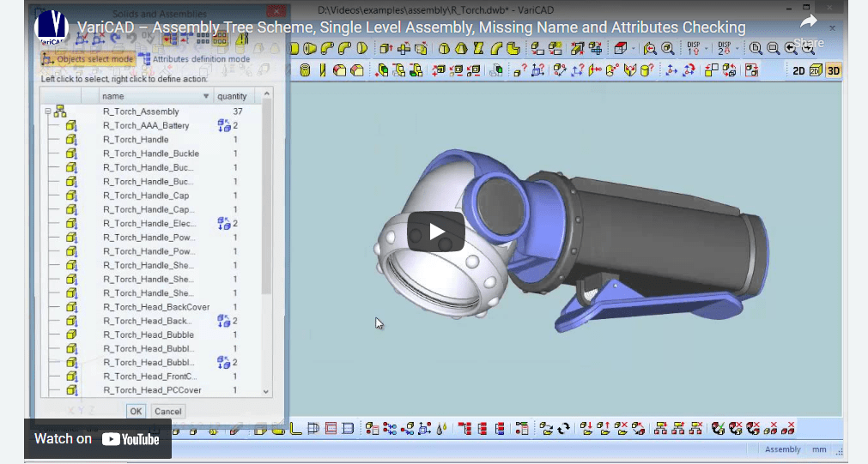This screenshot has width=868, height=464.
Task: Click the DISP 2 display icon
Action: tap(725, 49)
